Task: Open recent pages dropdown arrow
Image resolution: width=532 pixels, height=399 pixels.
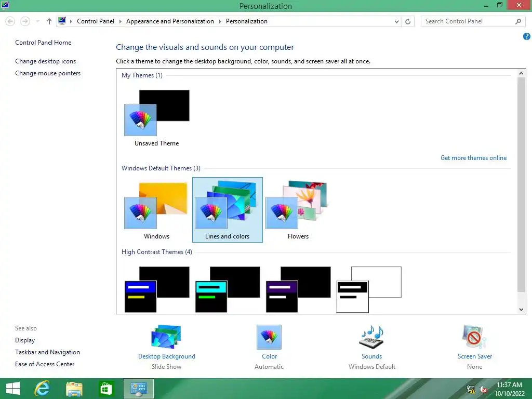Action: (x=37, y=21)
